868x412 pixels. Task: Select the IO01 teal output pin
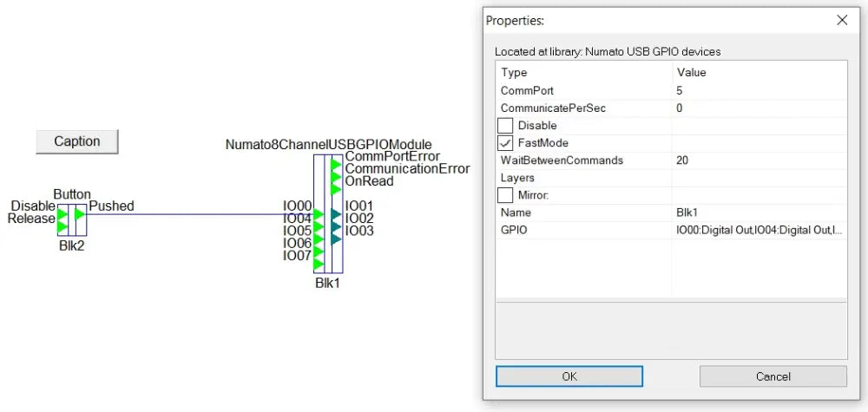click(x=335, y=213)
